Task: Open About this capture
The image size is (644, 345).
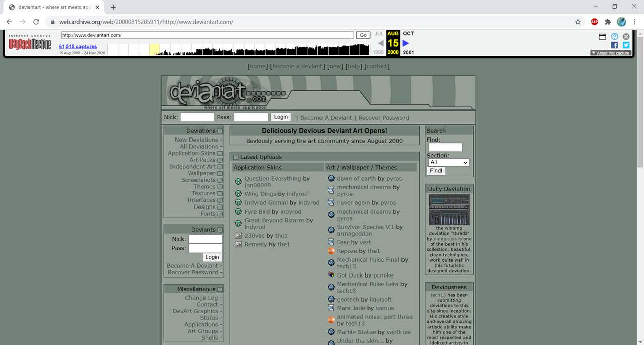Action: pyautogui.click(x=611, y=53)
